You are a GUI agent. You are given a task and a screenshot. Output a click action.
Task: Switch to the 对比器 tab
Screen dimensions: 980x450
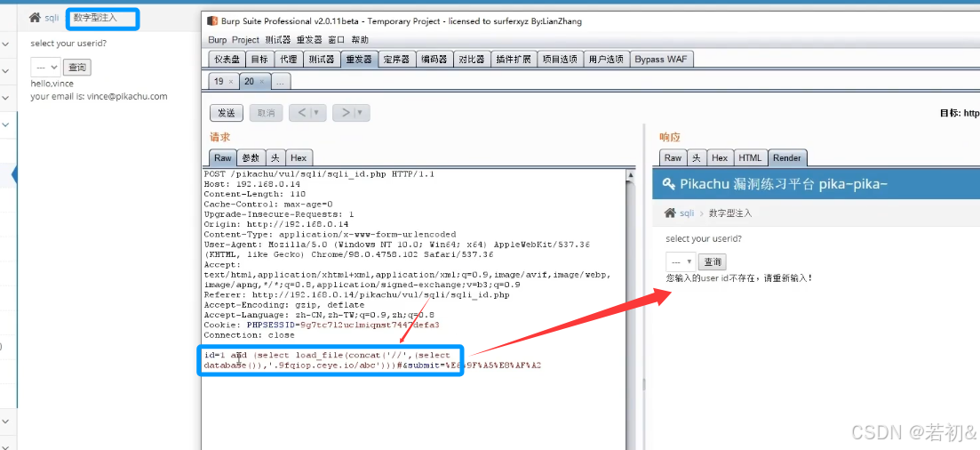471,60
